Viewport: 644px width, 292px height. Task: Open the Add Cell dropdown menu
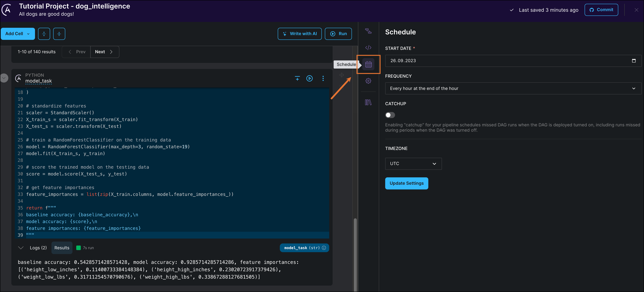(28, 34)
